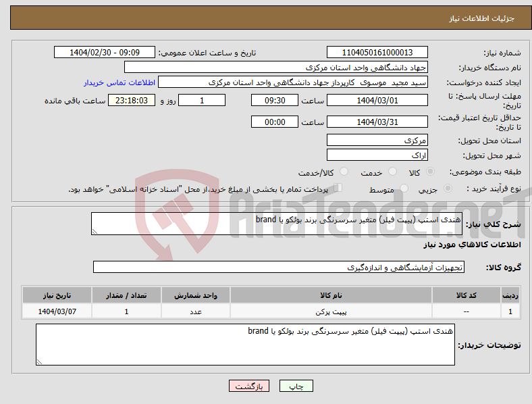Click the پیپت پرکن item name cell
Viewport: 532px width, 404px height.
click(331, 311)
